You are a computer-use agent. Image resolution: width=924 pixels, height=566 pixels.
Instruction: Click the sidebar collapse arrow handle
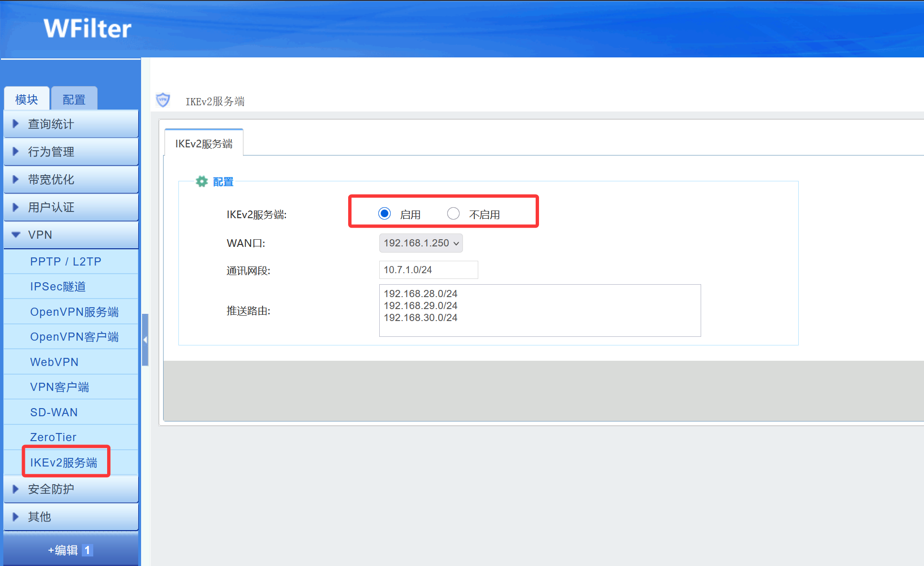coord(145,340)
